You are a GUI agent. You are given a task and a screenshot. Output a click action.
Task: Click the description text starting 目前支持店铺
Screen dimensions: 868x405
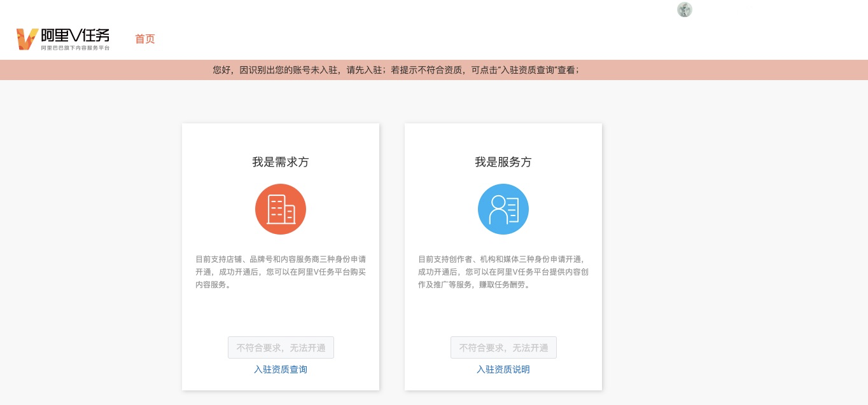[281, 272]
